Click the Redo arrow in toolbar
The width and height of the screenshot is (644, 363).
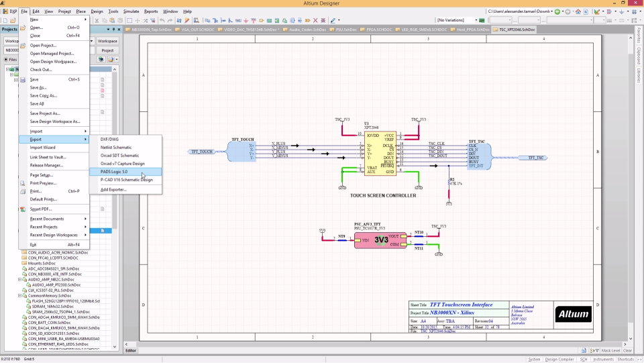click(170, 20)
